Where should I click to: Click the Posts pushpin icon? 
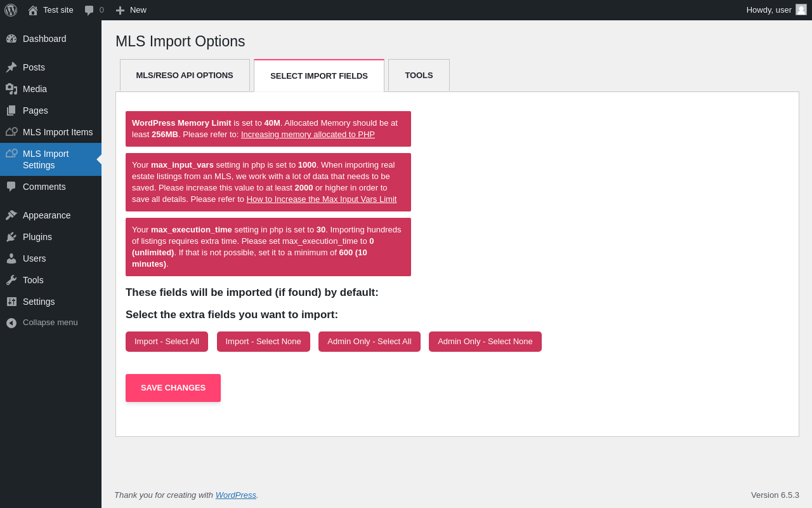[11, 67]
